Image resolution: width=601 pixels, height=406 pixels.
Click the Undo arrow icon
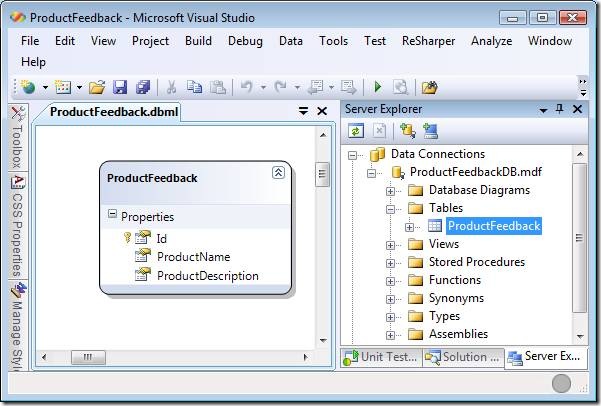click(246, 87)
